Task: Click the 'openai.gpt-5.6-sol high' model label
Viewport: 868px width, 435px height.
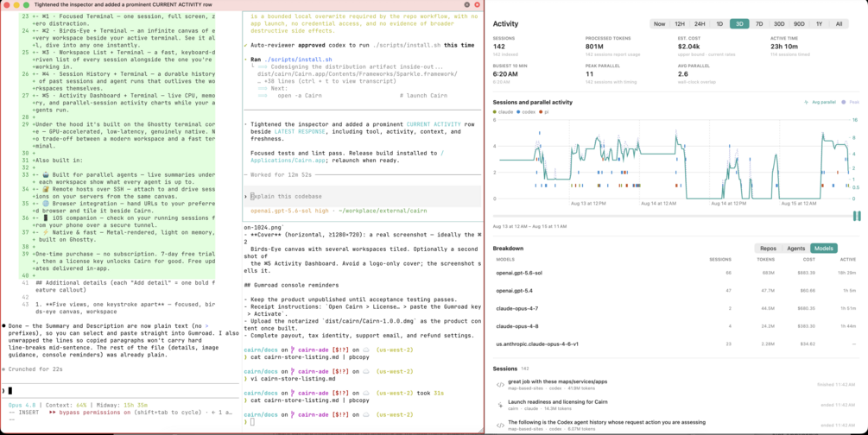Action: 288,211
